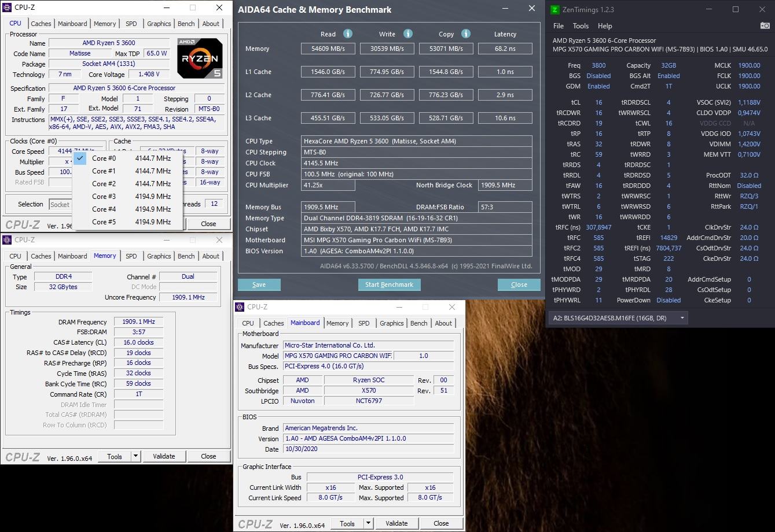The width and height of the screenshot is (775, 532).
Task: Open SPD tab in CPU-Z Mainboard window
Action: click(x=364, y=323)
